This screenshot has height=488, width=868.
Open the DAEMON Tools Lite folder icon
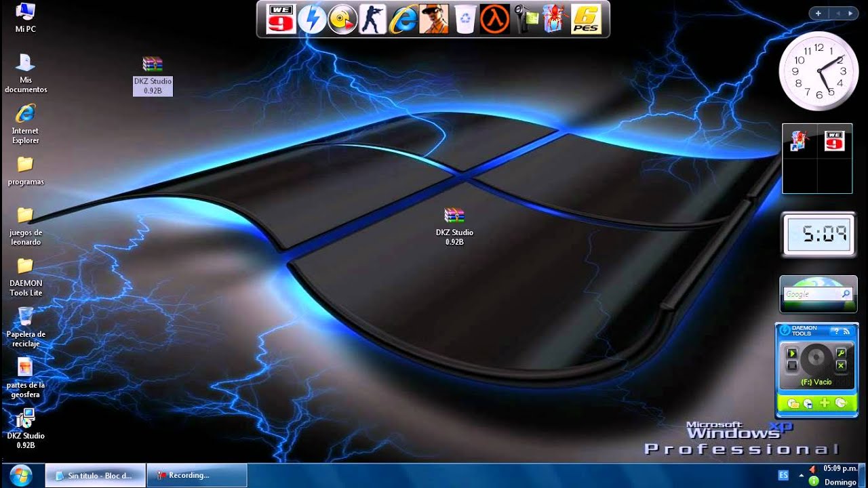tap(26, 277)
